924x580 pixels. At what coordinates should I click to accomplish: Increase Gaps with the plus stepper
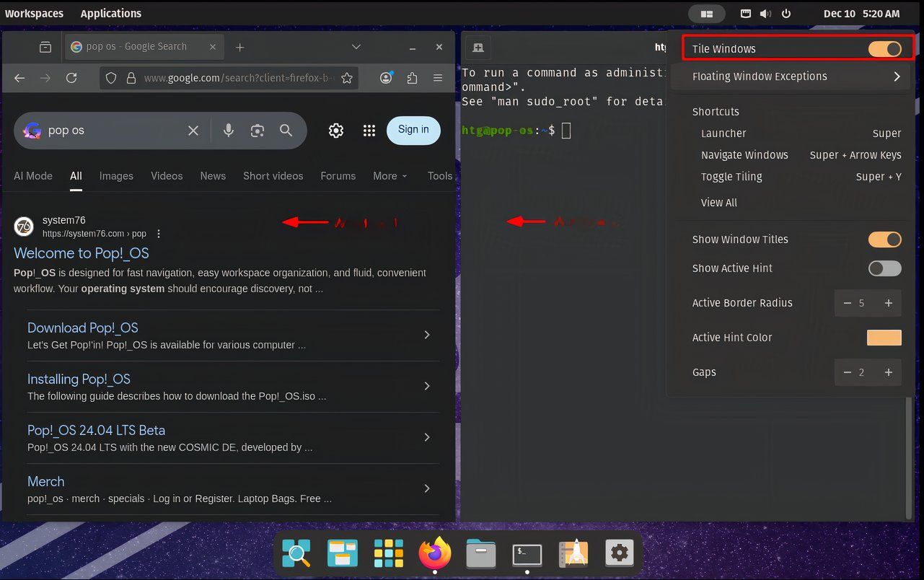(889, 372)
